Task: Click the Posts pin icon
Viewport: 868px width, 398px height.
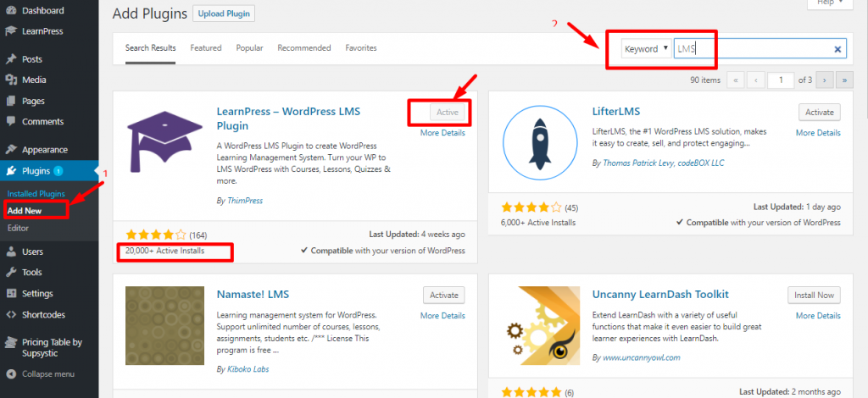Action: click(x=10, y=59)
